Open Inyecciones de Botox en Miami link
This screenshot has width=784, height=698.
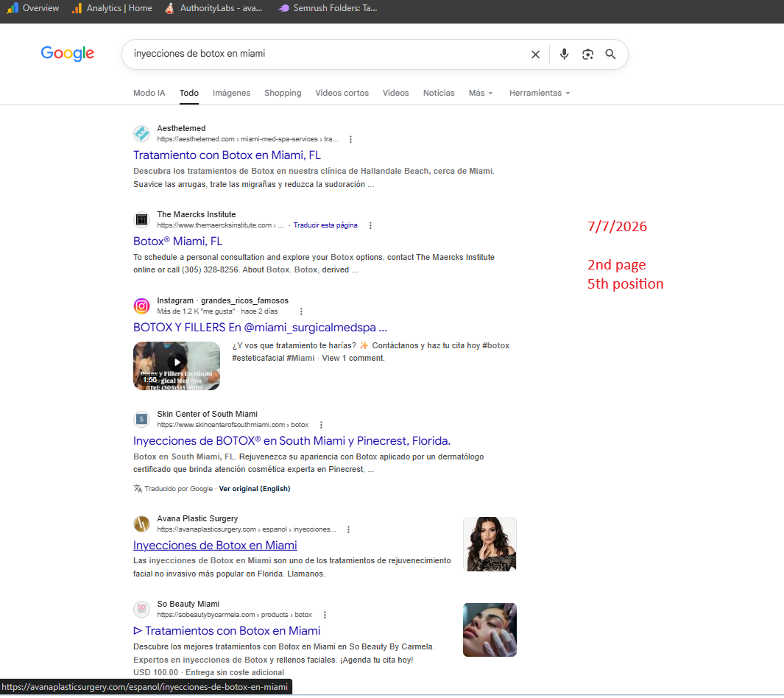coord(215,546)
